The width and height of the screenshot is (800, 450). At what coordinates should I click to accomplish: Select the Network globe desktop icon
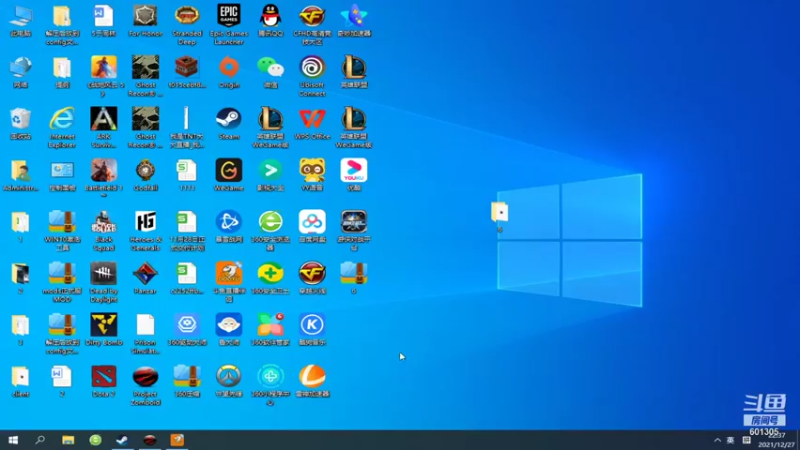20,72
